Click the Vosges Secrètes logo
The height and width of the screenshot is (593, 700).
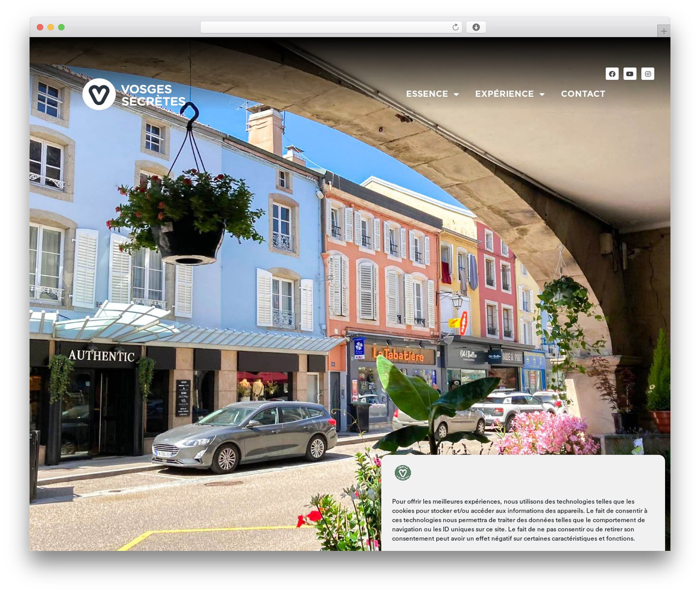(134, 95)
